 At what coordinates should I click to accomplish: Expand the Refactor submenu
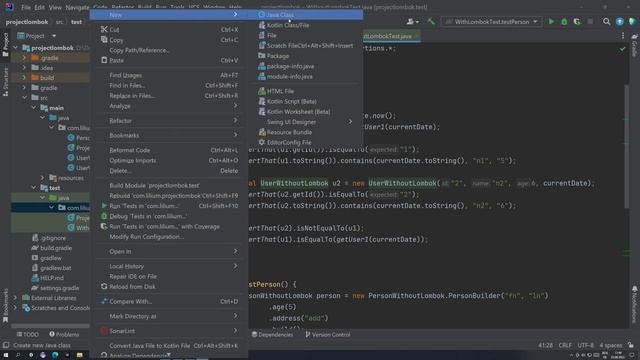pyautogui.click(x=169, y=120)
